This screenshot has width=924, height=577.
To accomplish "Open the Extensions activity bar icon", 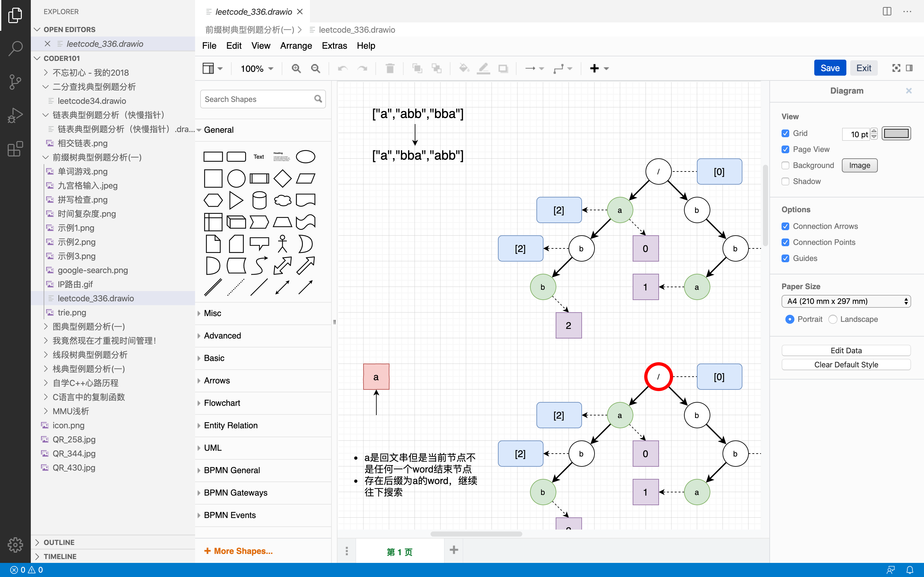I will [15, 148].
